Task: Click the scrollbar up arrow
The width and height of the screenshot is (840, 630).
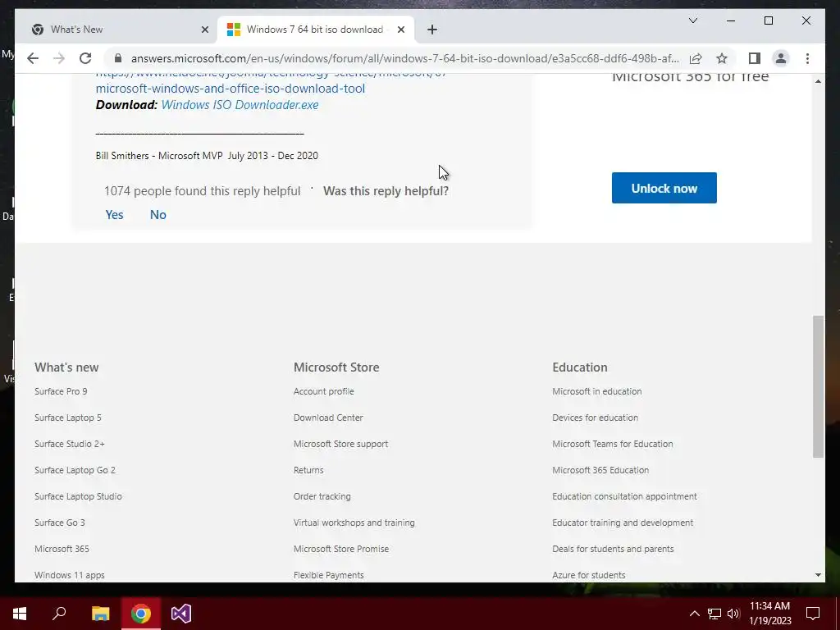Action: click(818, 81)
